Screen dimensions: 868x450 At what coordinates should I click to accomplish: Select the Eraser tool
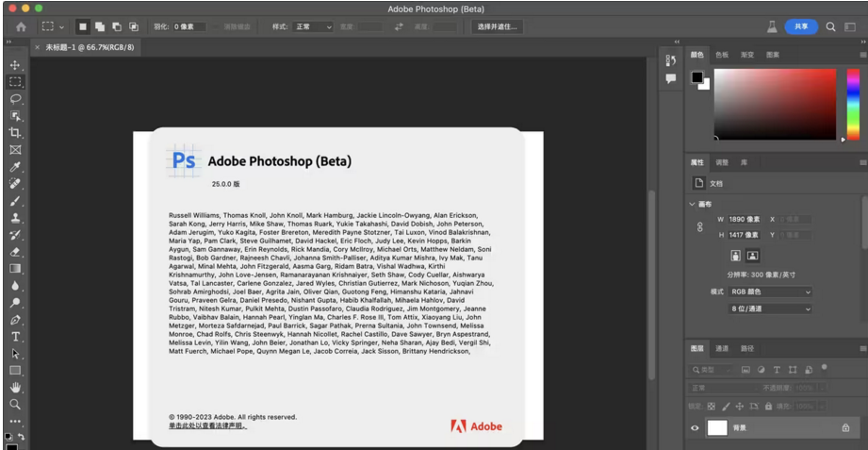pyautogui.click(x=15, y=252)
